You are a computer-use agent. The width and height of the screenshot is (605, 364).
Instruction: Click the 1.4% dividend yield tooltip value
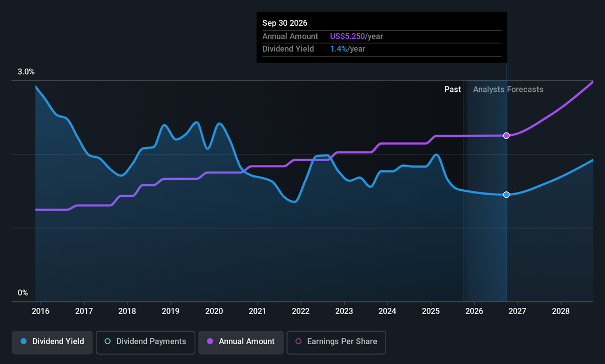[x=338, y=49]
